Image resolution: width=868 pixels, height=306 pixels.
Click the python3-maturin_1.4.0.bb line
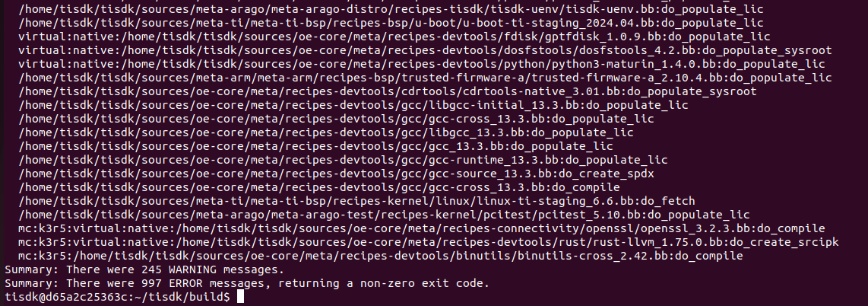click(421, 64)
